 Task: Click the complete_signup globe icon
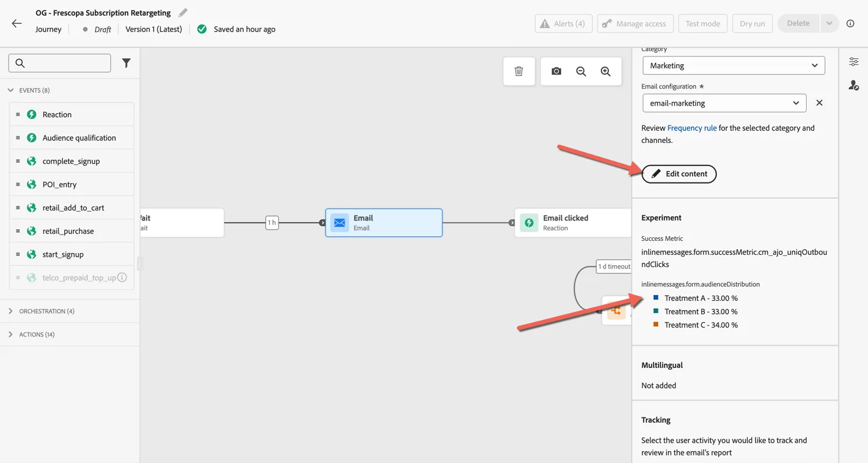point(32,161)
